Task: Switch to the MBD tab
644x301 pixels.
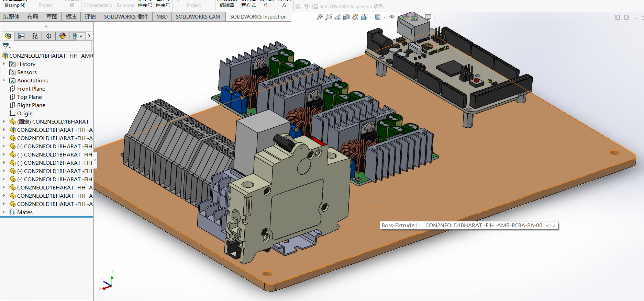Action: (162, 16)
